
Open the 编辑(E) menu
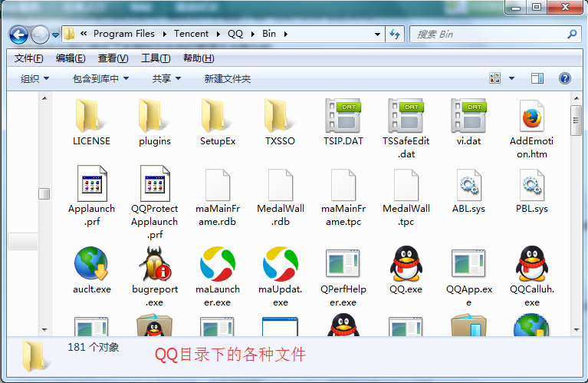pos(71,58)
